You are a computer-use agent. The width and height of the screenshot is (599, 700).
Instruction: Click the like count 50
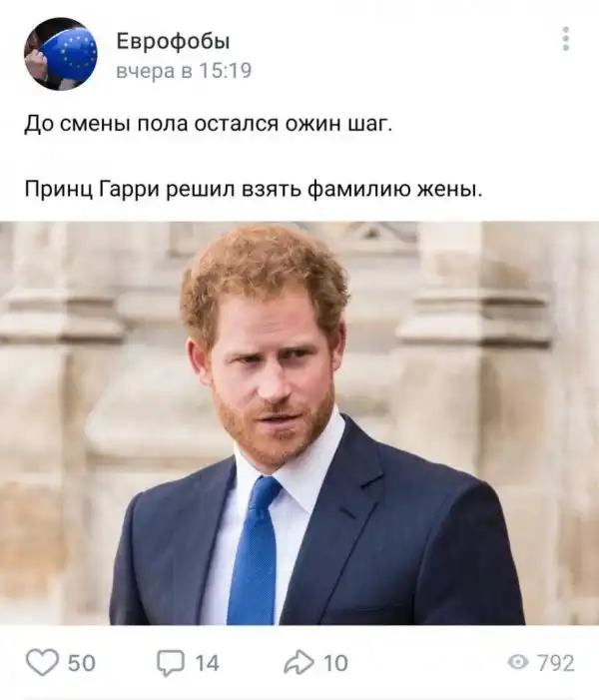(81, 663)
